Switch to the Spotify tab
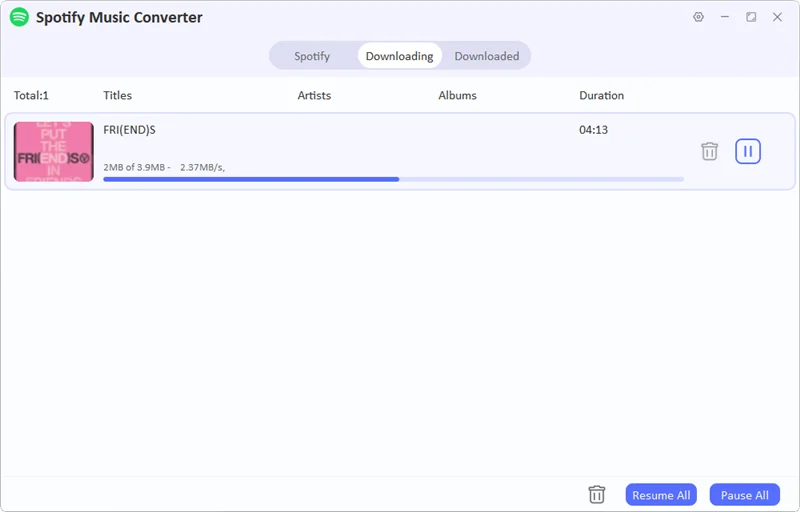800x512 pixels. (312, 56)
